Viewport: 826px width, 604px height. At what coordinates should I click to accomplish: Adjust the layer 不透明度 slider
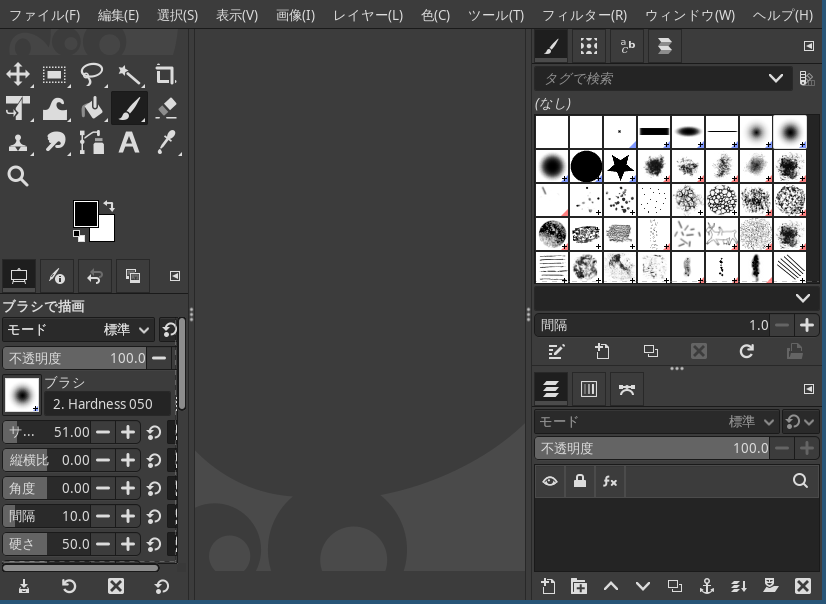coord(652,448)
